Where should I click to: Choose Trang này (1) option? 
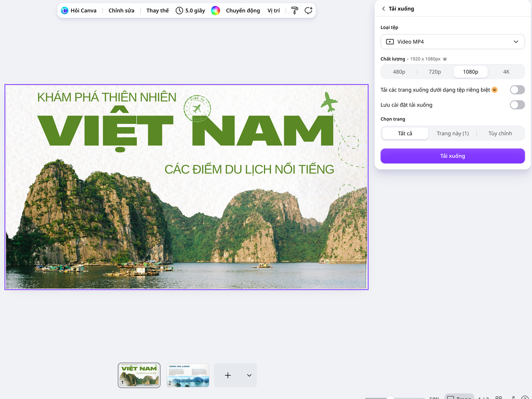coord(453,133)
